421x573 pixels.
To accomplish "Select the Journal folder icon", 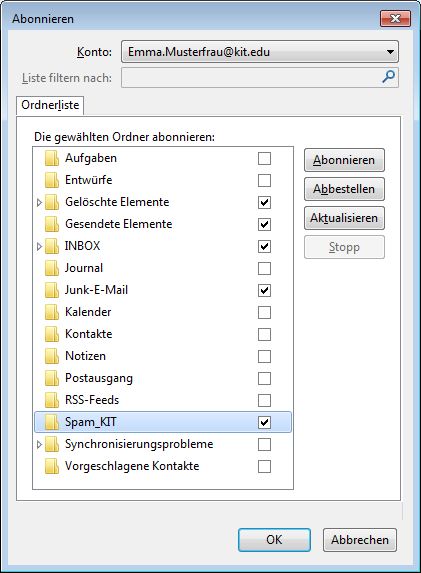I will coord(52,269).
